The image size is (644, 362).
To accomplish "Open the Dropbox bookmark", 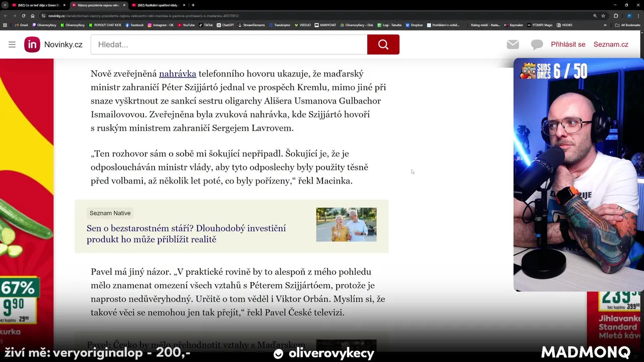I will (x=414, y=25).
